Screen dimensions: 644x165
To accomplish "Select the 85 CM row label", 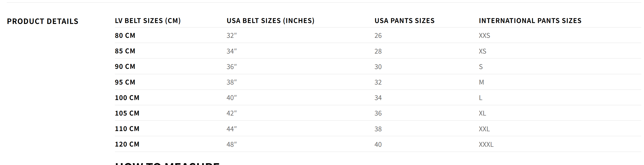I will pos(125,51).
